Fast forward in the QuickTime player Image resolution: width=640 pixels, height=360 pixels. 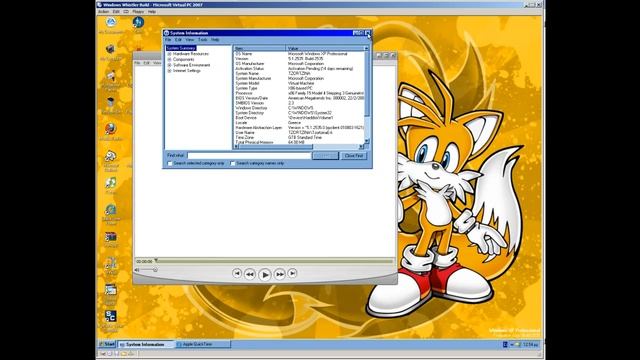point(280,274)
